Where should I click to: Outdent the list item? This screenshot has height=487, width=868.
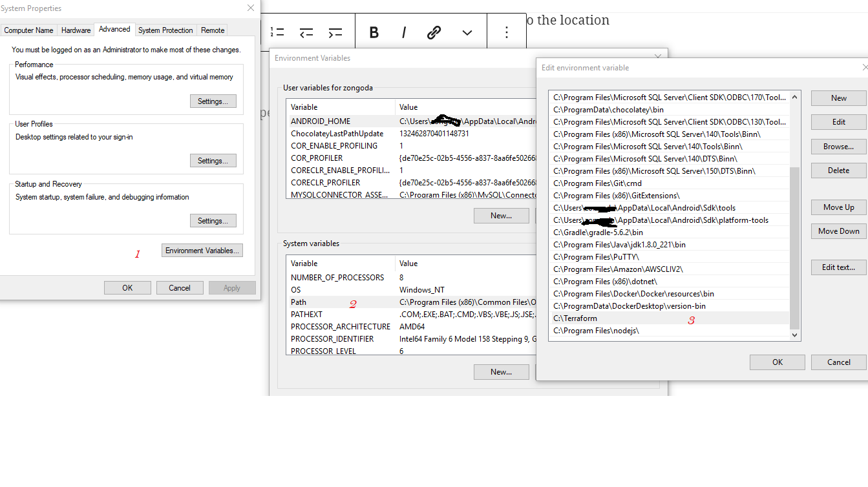click(x=306, y=32)
